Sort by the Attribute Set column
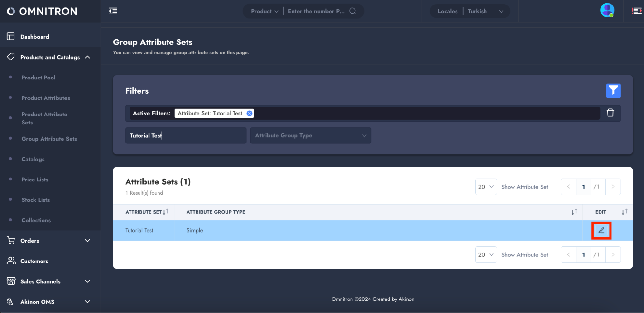Screen dimensions: 644x313 (x=166, y=212)
